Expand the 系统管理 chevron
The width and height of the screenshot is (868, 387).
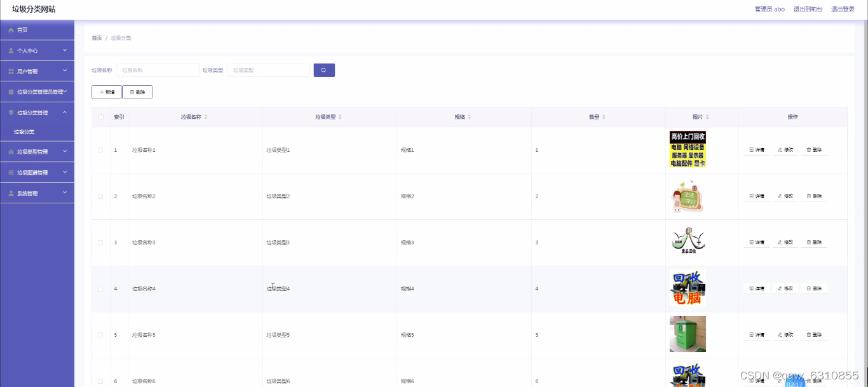click(x=65, y=193)
